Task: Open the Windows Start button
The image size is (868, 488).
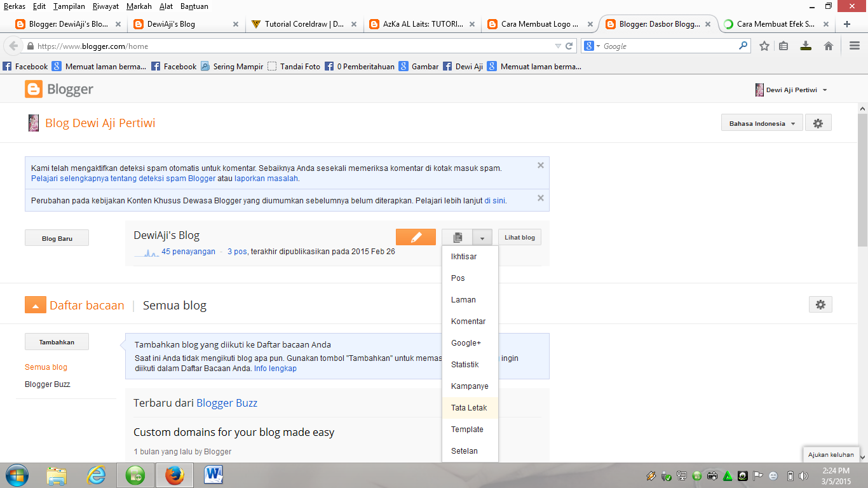Action: [17, 475]
